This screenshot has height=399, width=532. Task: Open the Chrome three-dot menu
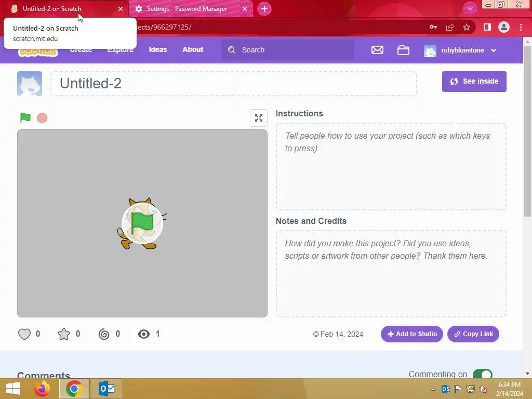[x=521, y=27]
